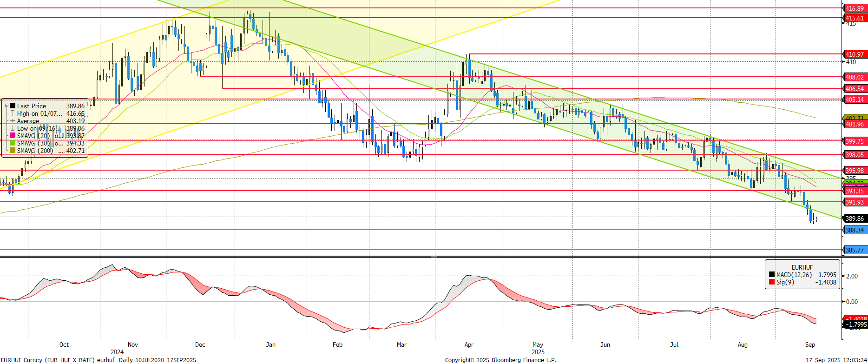
Task: Click the 401.96 red price level tag
Action: (x=855, y=124)
